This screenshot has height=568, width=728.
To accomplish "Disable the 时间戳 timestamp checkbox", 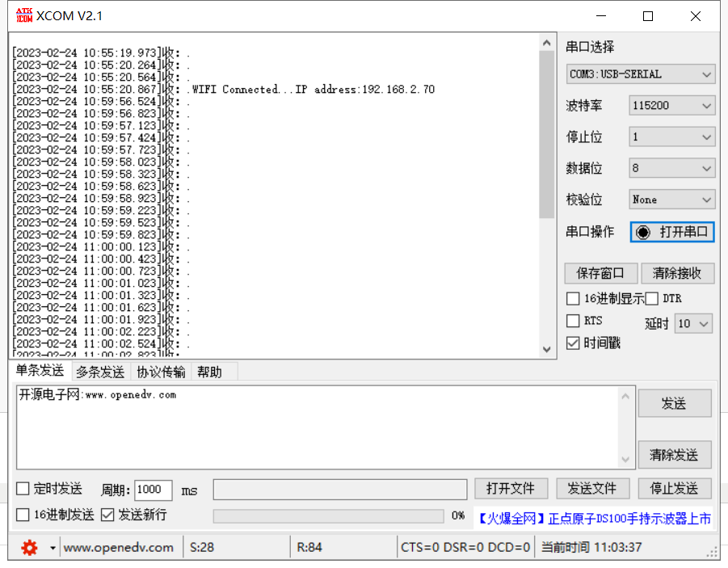I will pos(573,343).
